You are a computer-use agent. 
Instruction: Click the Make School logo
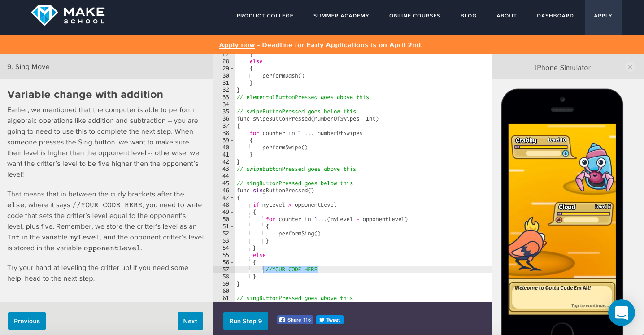(x=68, y=15)
